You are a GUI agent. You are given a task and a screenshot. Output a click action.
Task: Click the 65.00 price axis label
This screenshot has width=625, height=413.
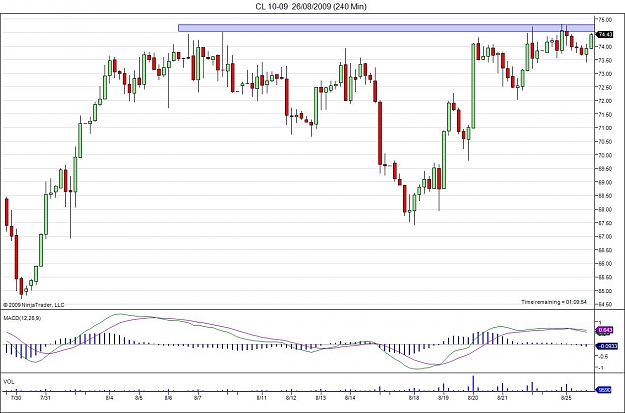pos(605,291)
